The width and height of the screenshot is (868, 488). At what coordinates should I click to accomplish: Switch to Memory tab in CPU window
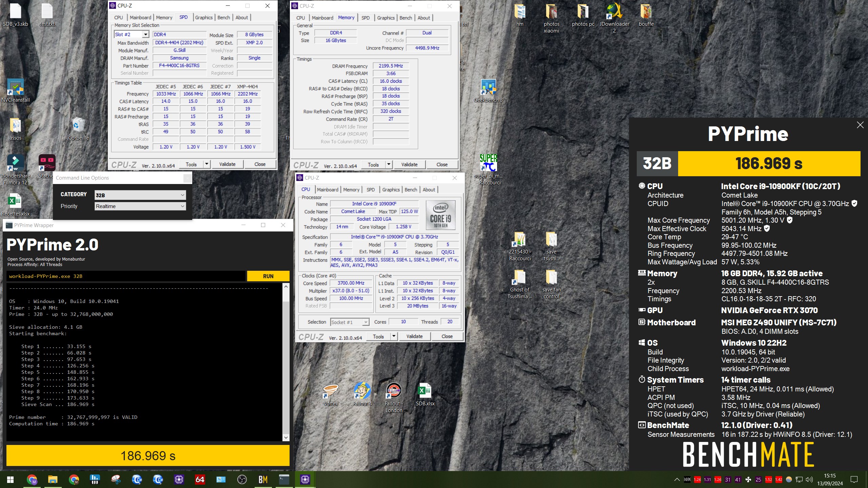[x=351, y=189]
